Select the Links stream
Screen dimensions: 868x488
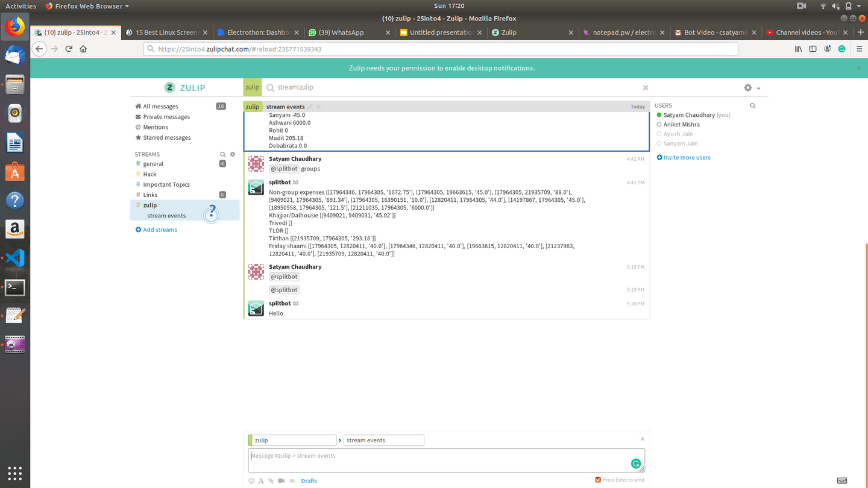[x=150, y=195]
